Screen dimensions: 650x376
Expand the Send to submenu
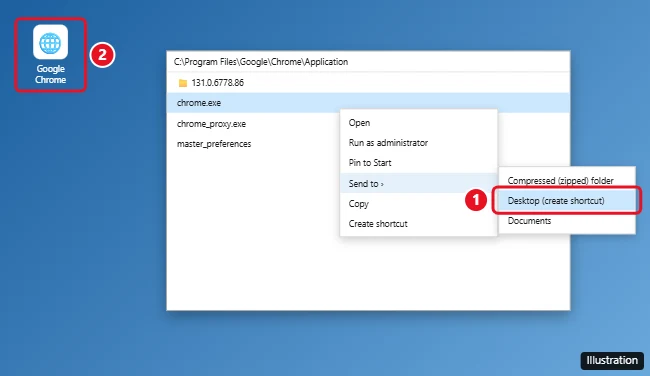[x=418, y=183]
